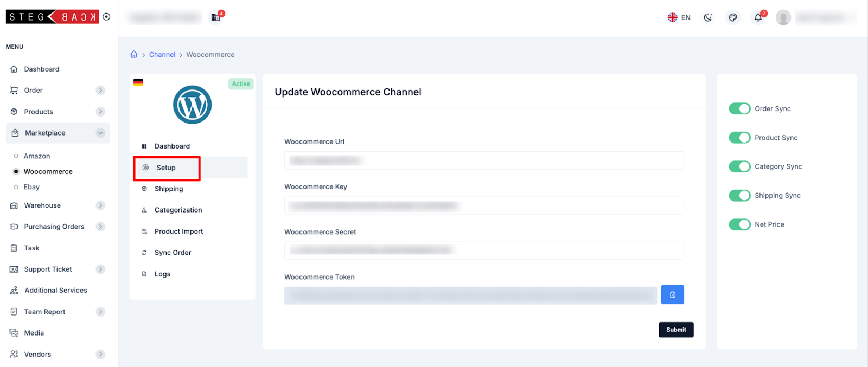Click the Warehouse icon
This screenshot has height=367, width=868.
point(14,205)
